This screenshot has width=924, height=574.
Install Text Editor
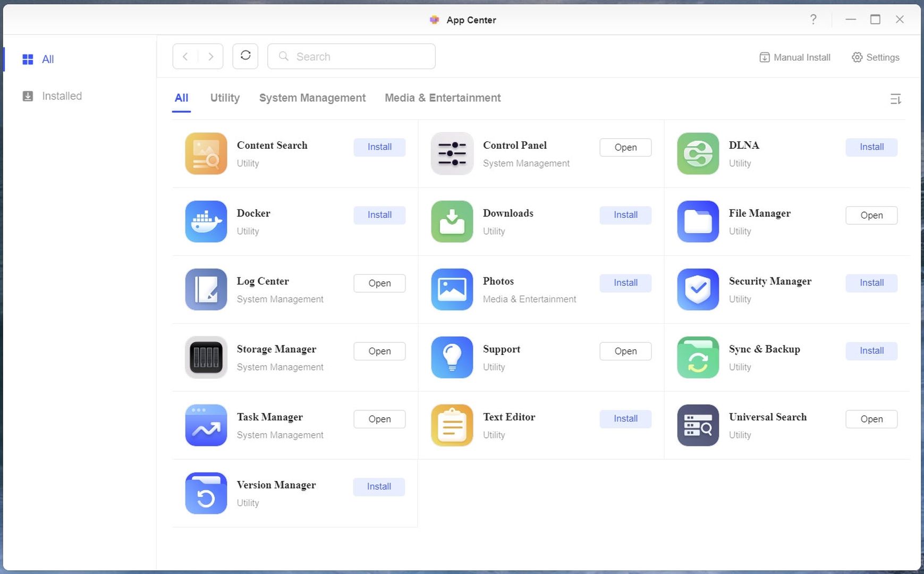pyautogui.click(x=625, y=419)
